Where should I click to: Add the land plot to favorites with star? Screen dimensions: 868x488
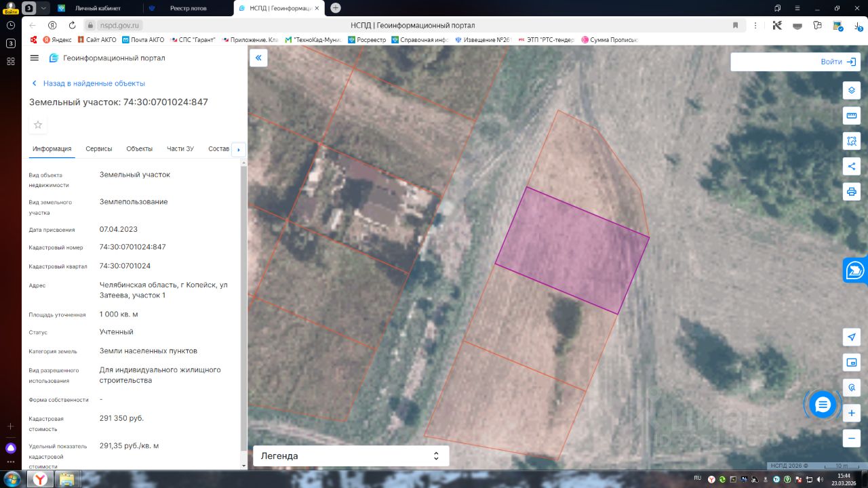tap(38, 125)
